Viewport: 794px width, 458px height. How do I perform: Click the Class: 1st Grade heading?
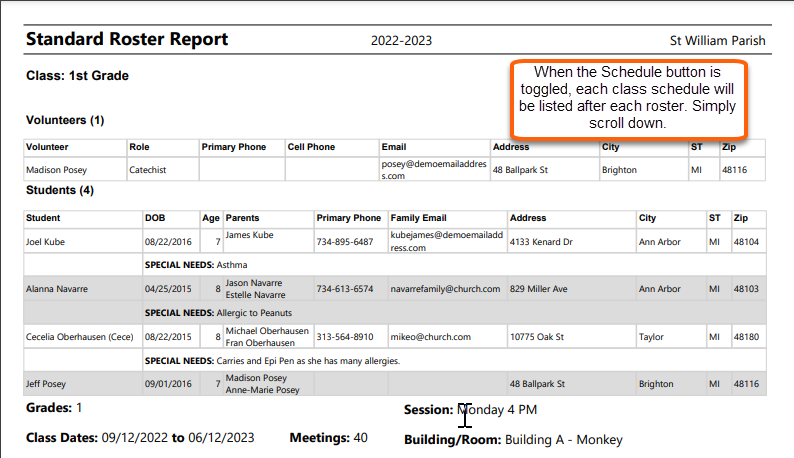click(x=77, y=75)
